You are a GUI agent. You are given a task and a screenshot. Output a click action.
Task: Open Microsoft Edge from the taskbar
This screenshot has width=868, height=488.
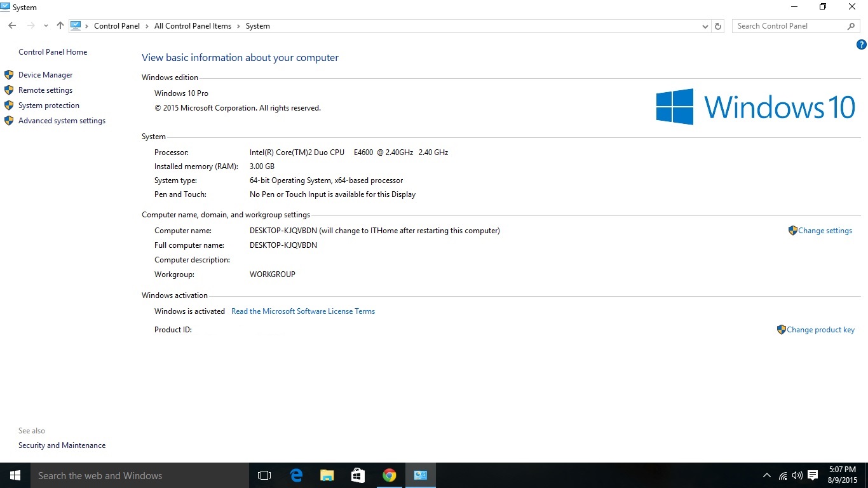pos(296,475)
